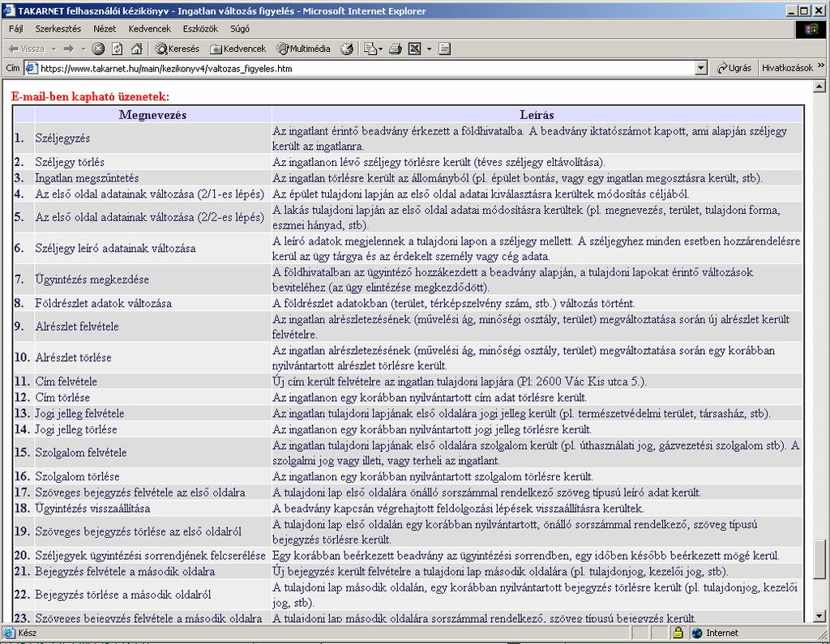
Task: Click the 'Ügyintézés megkezdése' row name
Action: point(92,279)
